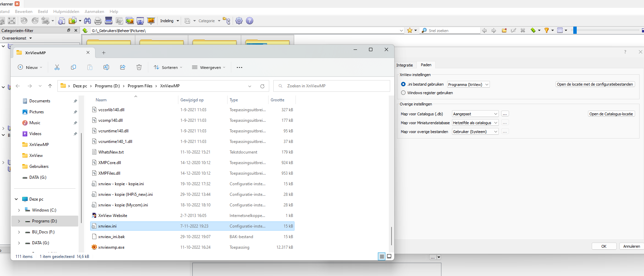Viewport: 644px width, 276px height.
Task: Click the screen capture camera icon
Action: click(x=140, y=21)
